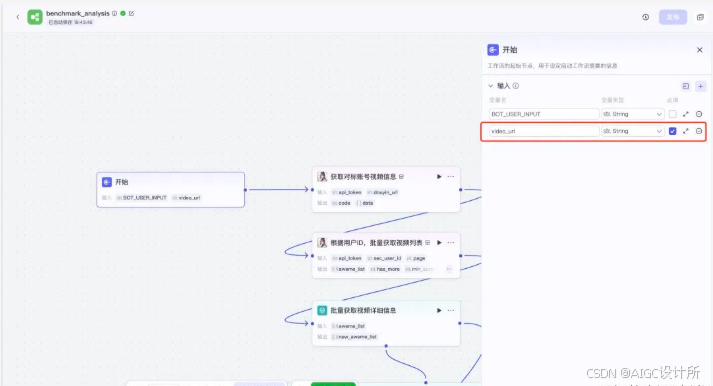Open the info icon beside benchmark_analysis title
Viewport: 713px width, 386px height.
[115, 14]
